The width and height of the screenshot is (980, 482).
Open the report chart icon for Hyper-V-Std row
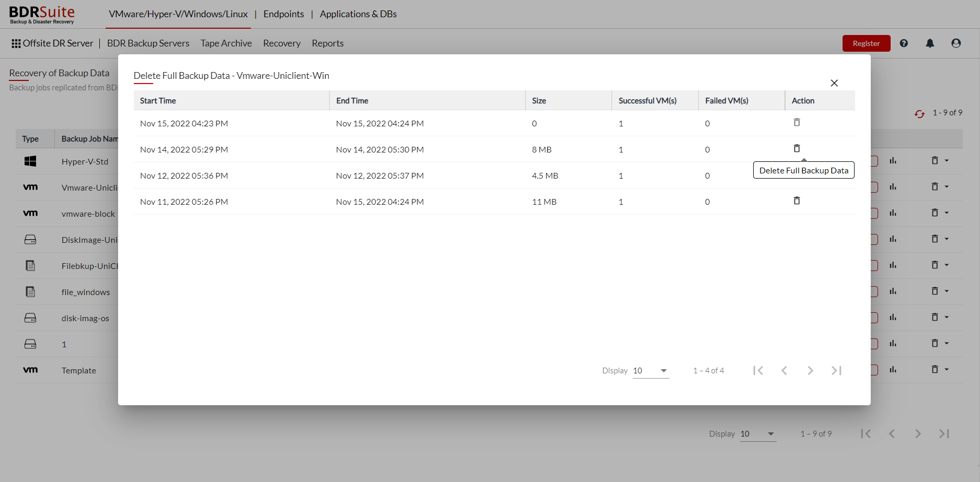tap(893, 161)
